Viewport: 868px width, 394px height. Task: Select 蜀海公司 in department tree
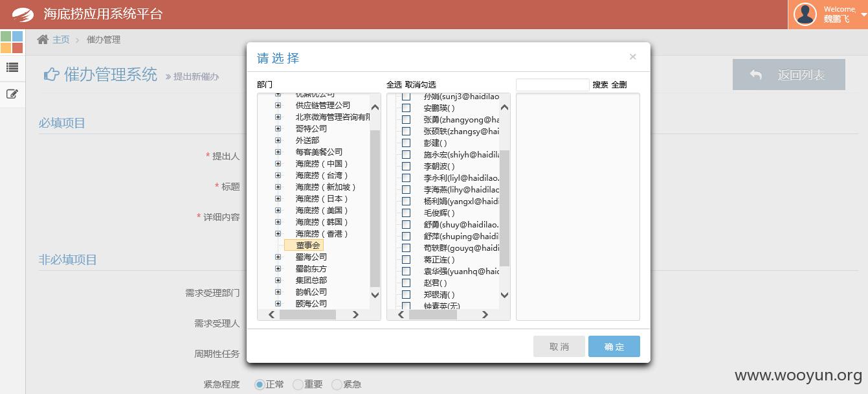click(311, 257)
